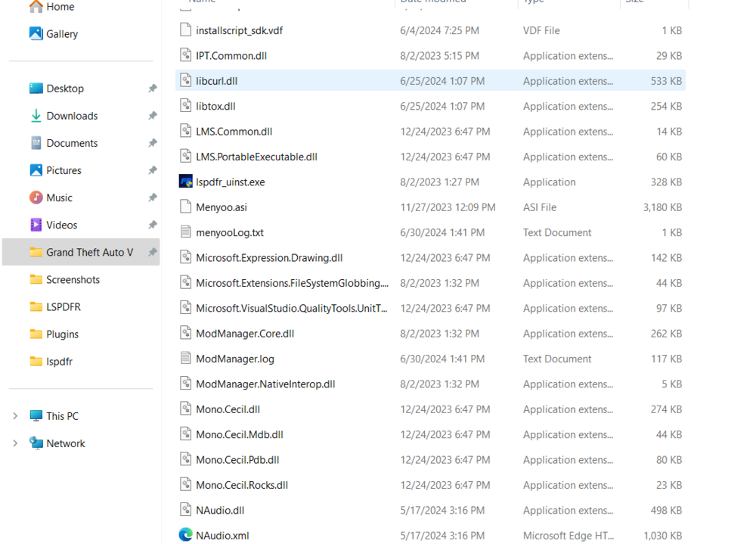Screen dimensions: 756x544
Task: Open Videos using its sidebar icon
Action: click(x=36, y=225)
